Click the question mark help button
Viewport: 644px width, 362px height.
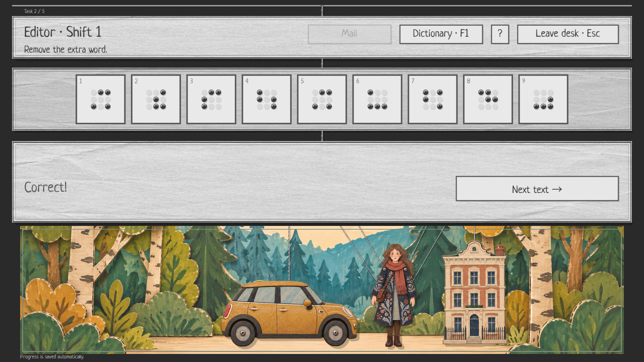(500, 34)
